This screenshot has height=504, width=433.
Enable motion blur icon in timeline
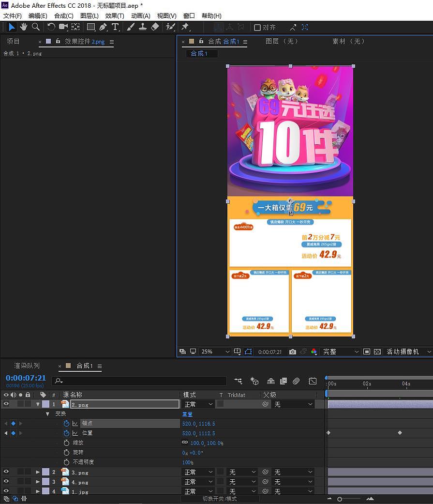coord(296,381)
